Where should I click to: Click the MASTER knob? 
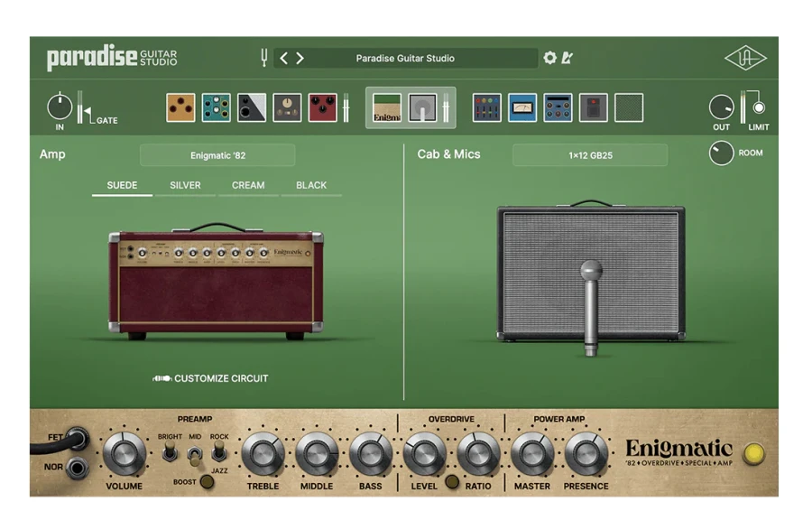(532, 454)
